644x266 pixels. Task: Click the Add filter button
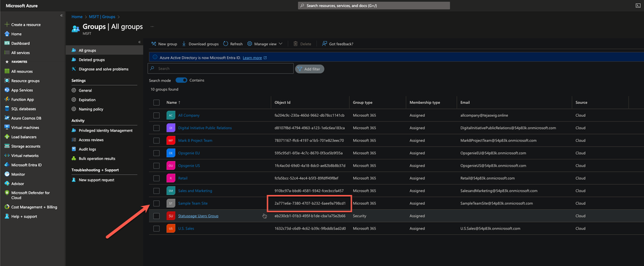tap(310, 69)
